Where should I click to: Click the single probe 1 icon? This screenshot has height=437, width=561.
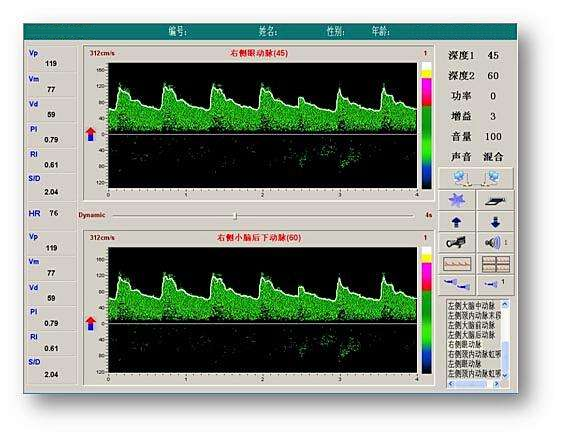pyautogui.click(x=496, y=285)
